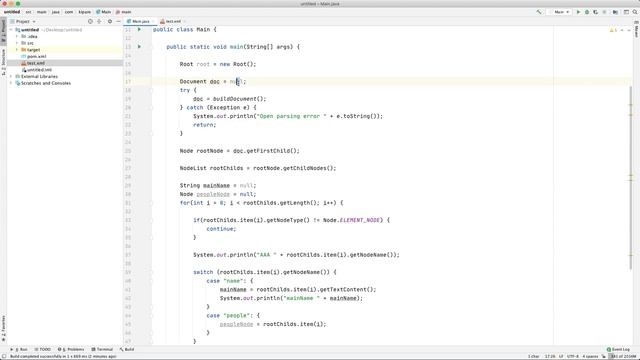Click the editor vertical scrollbar
640x360 pixels.
click(630, 178)
